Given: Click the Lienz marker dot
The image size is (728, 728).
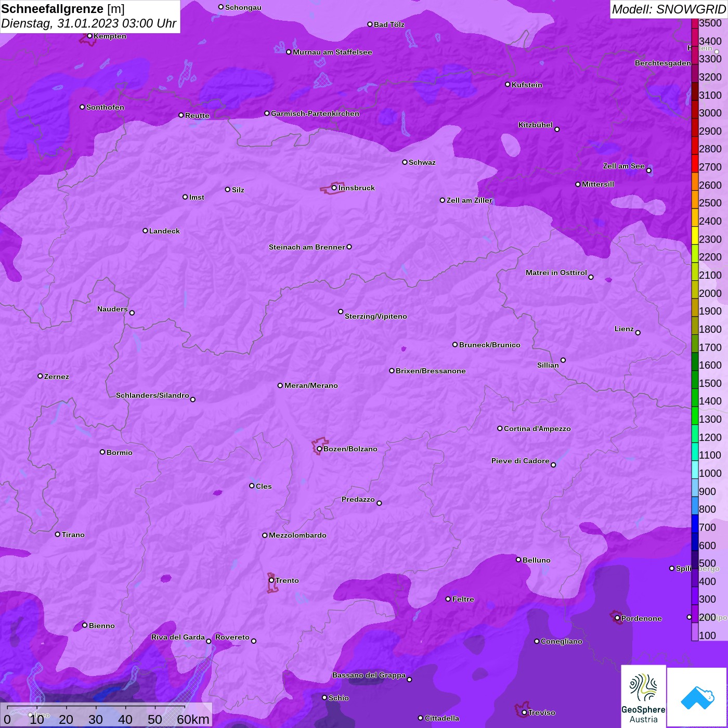Looking at the screenshot, I should [638, 333].
